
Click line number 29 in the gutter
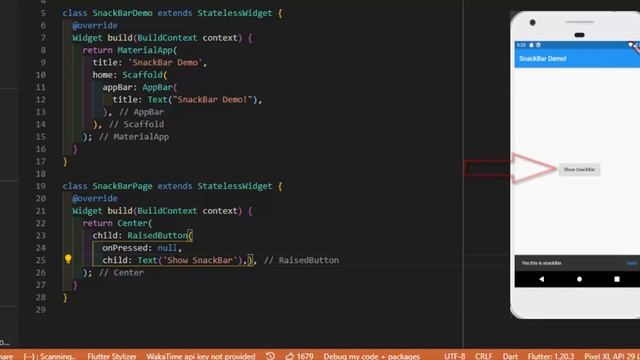(41, 310)
